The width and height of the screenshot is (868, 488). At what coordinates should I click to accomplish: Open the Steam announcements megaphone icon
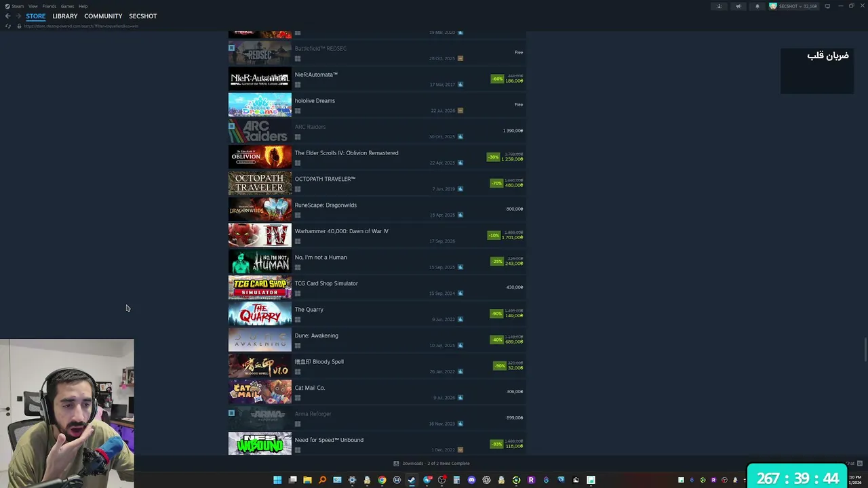[738, 6]
